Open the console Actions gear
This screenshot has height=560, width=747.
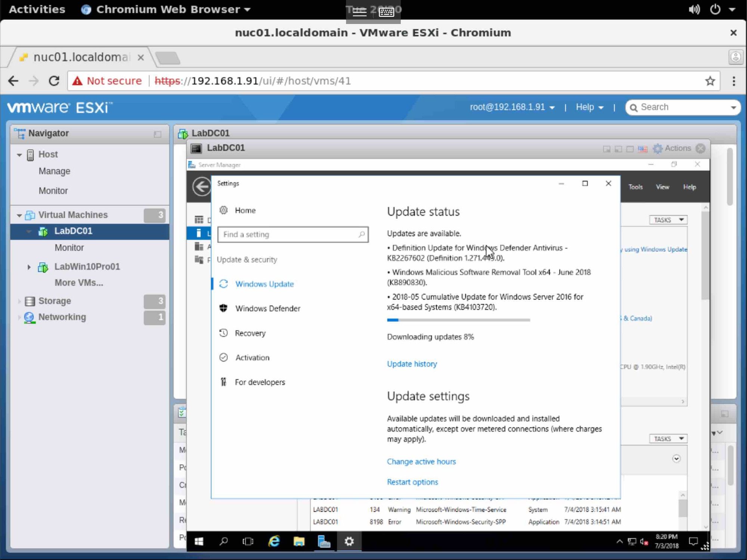[657, 149]
